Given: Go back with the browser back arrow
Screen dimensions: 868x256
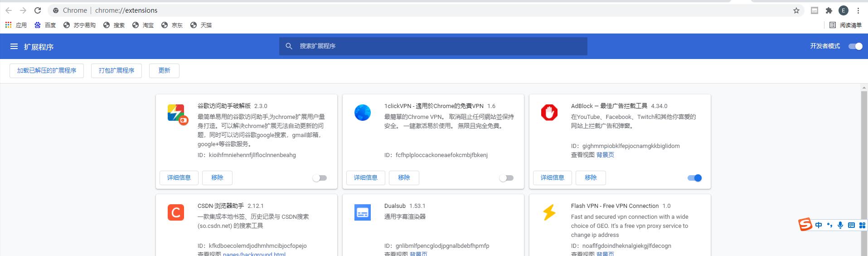Looking at the screenshot, I should click(9, 10).
